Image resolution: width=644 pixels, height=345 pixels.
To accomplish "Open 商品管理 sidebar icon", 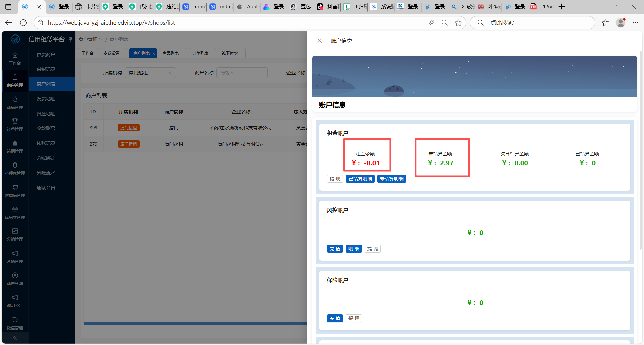I will point(15,100).
